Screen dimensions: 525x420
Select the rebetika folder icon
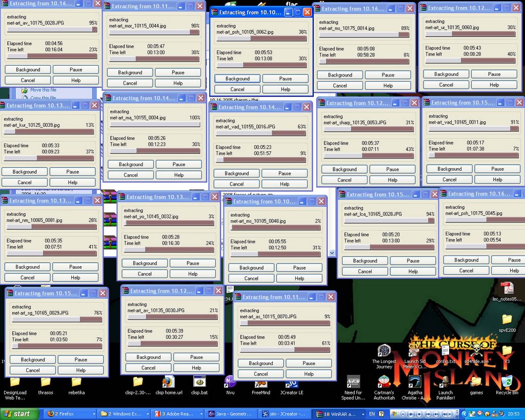click(x=76, y=385)
